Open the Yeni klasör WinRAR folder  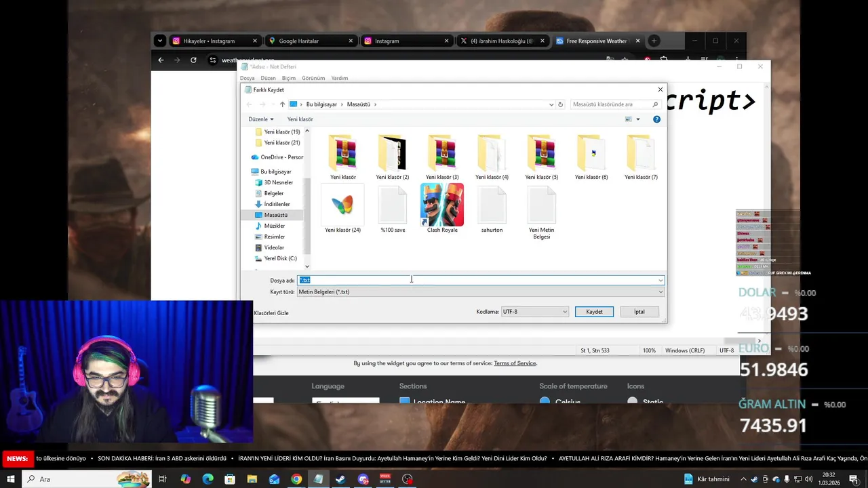pos(342,157)
